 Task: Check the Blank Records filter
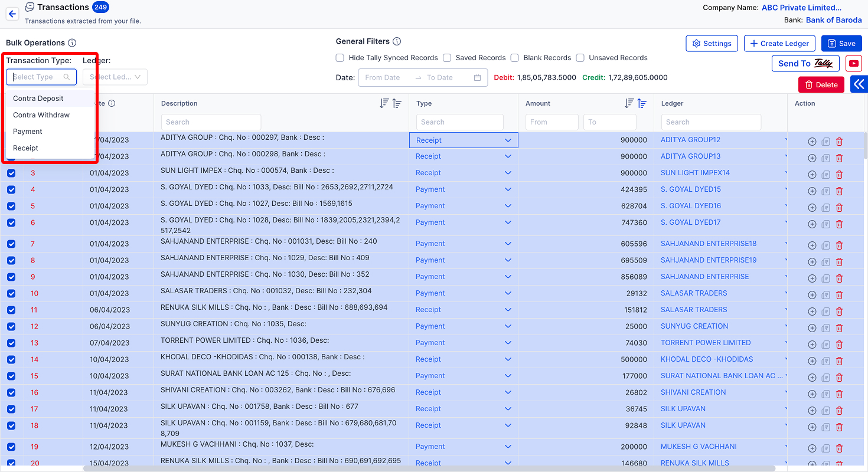[x=515, y=58]
